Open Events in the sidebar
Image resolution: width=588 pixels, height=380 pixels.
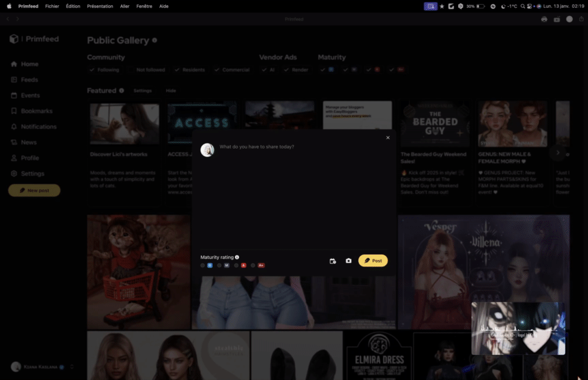click(25, 96)
